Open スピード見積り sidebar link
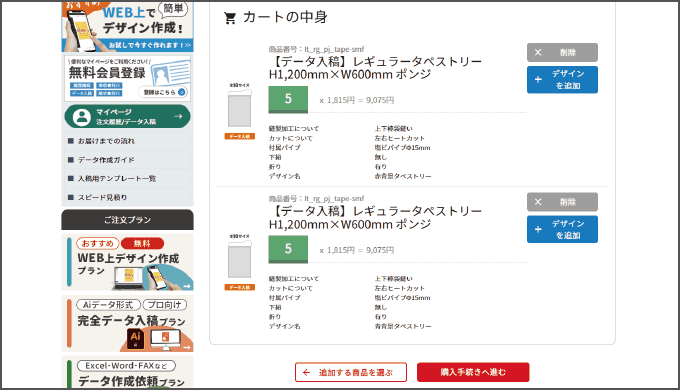 [128, 197]
